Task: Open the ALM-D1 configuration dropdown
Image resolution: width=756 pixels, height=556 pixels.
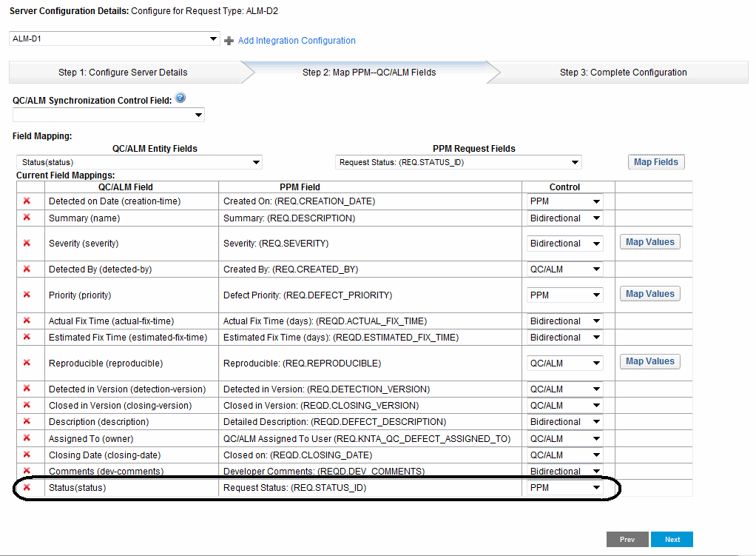Action: click(x=115, y=38)
